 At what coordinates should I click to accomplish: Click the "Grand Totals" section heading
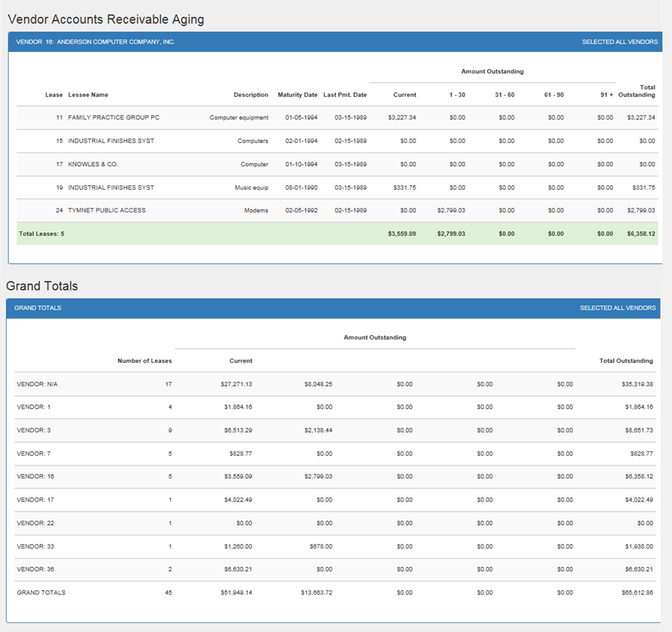[42, 286]
